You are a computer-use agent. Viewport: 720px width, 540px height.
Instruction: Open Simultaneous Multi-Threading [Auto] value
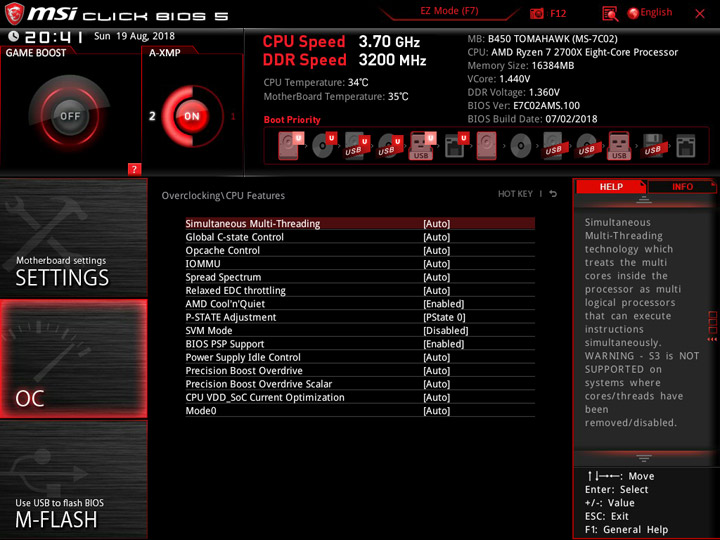[x=437, y=224]
